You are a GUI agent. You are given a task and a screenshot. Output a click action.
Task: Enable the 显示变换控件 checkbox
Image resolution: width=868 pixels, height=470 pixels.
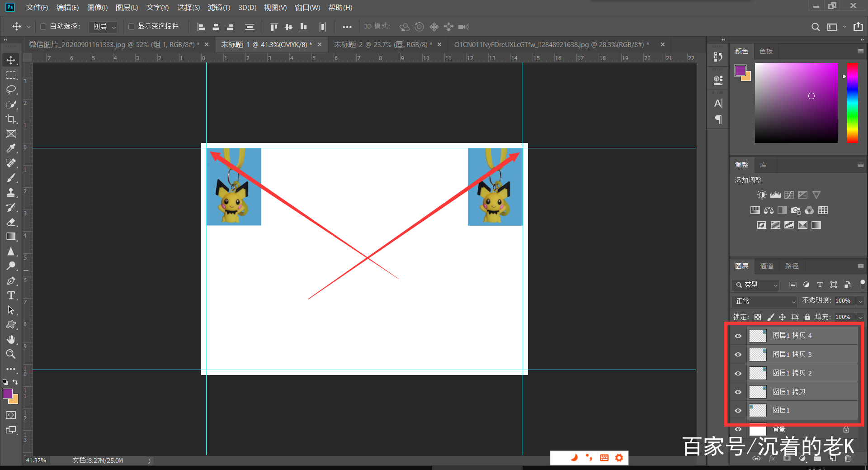click(132, 27)
